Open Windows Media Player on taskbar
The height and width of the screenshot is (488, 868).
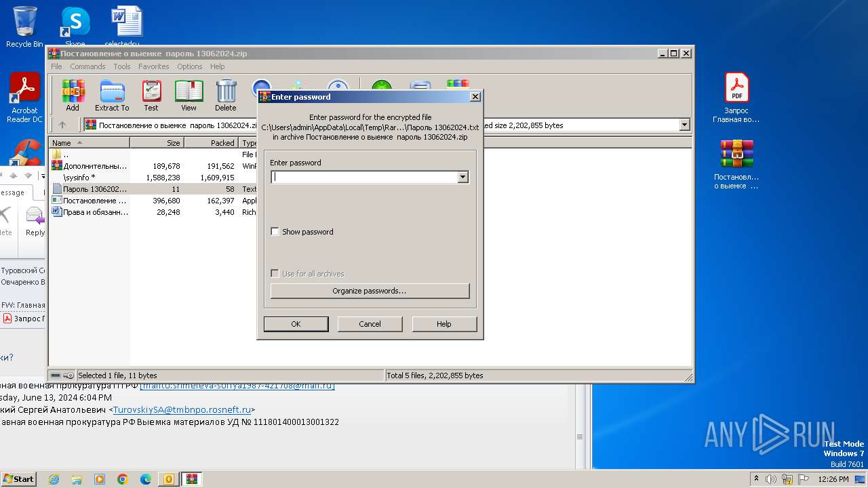pos(100,479)
